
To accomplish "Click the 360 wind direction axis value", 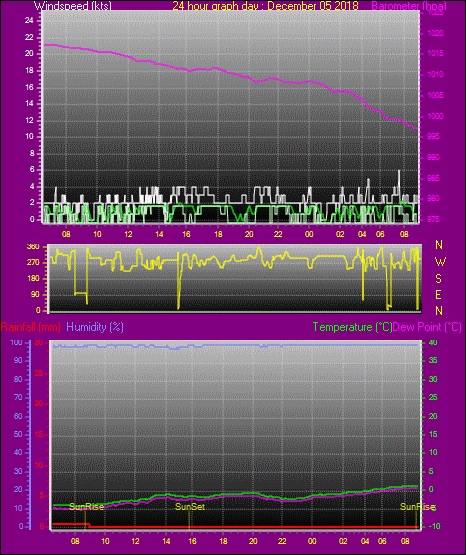I will click(x=33, y=247).
